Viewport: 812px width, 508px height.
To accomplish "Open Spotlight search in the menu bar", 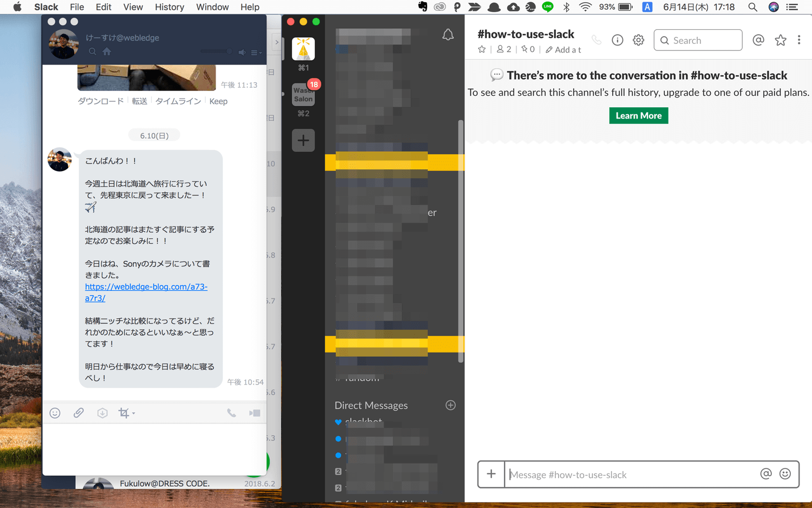I will [x=752, y=7].
